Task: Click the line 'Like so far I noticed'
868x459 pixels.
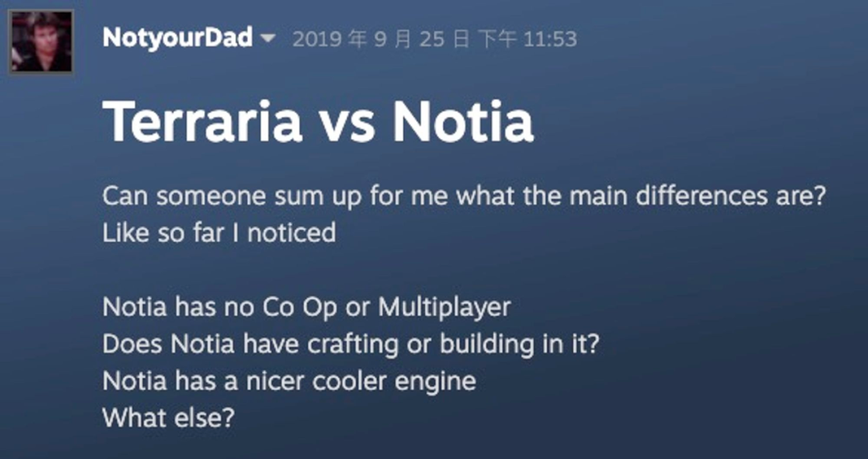Action: pos(219,233)
